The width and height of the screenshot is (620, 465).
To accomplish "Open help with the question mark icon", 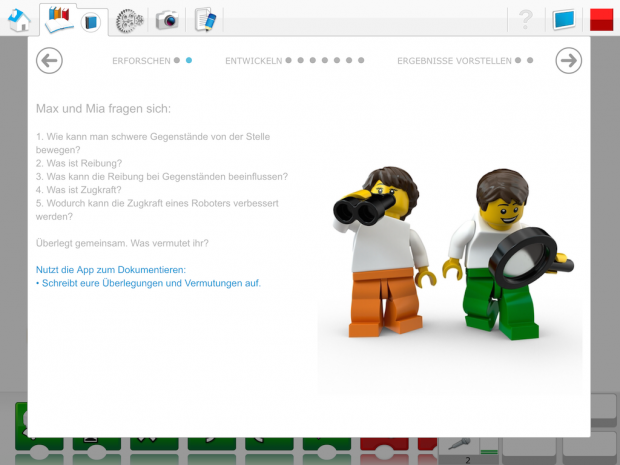I will [x=525, y=19].
